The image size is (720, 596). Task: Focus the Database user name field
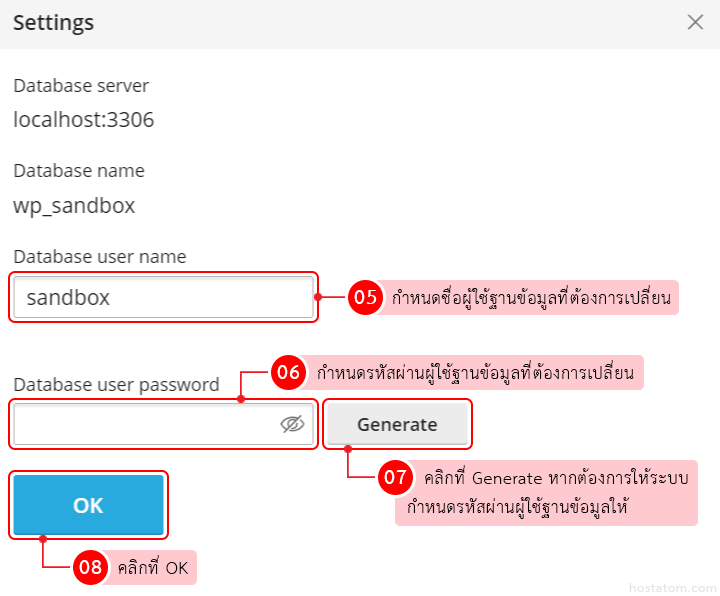click(x=163, y=297)
